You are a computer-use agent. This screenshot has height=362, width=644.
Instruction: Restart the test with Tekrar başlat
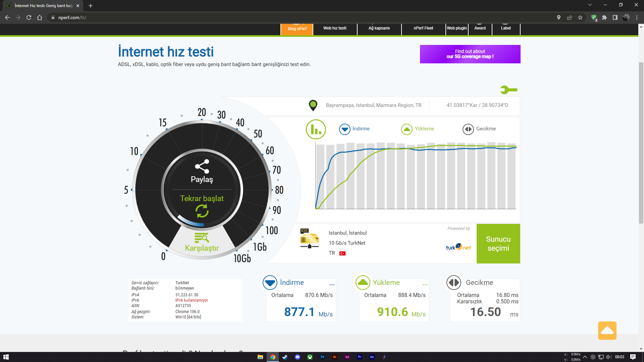[202, 205]
